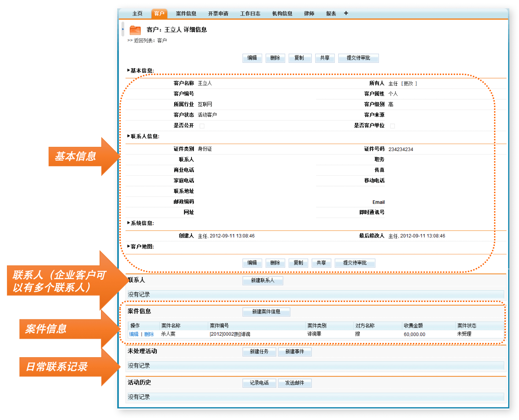Select the 客户 tab

click(159, 14)
